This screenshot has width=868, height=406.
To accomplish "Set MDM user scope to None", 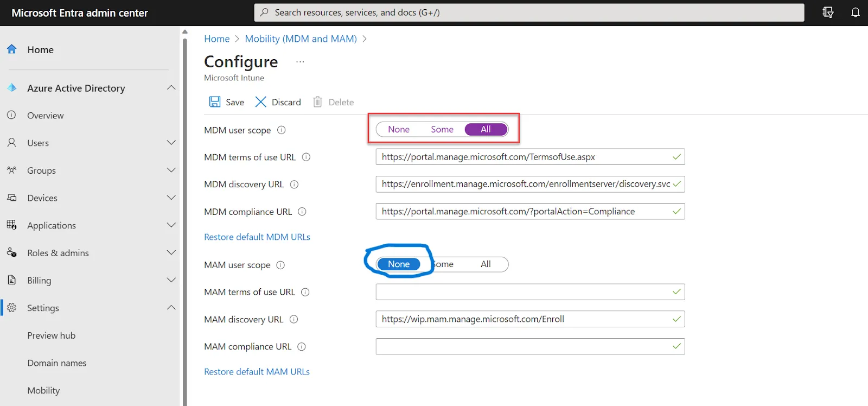I will (x=399, y=129).
